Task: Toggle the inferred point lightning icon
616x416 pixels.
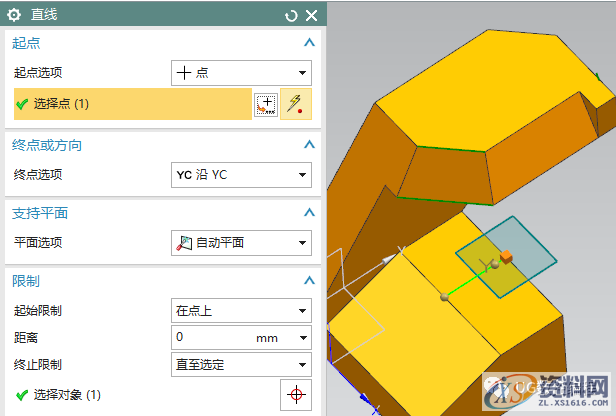Action: [x=296, y=104]
